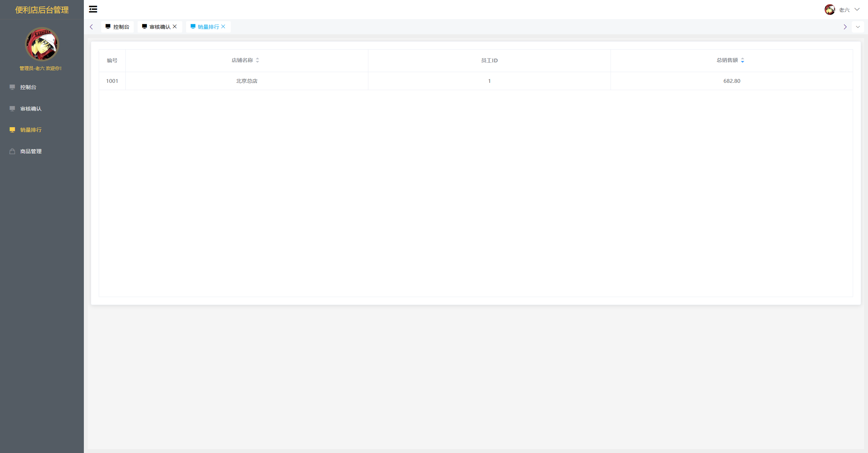Viewport: 868px width, 453px height.
Task: Open the tab options dropdown arrow
Action: [x=858, y=27]
